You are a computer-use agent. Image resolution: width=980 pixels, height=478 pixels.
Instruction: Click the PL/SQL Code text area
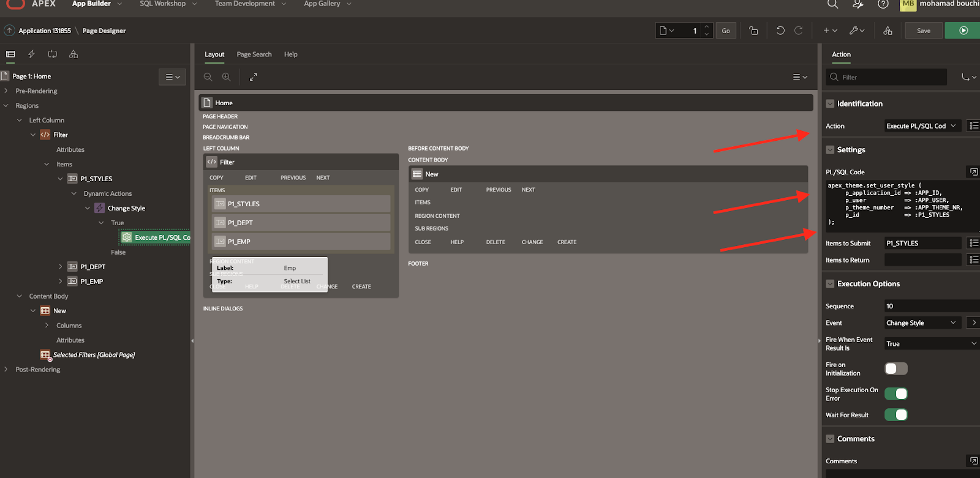click(x=902, y=206)
